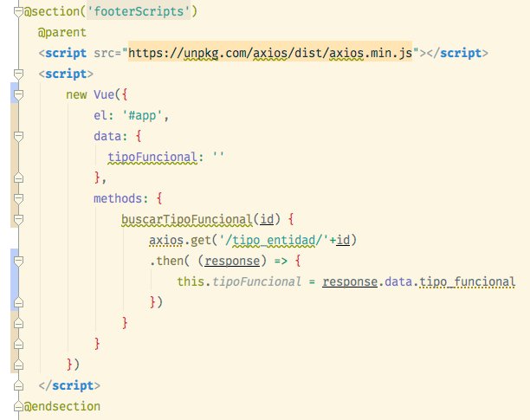Click the src attribute name
The height and width of the screenshot is (420, 530).
tap(104, 54)
